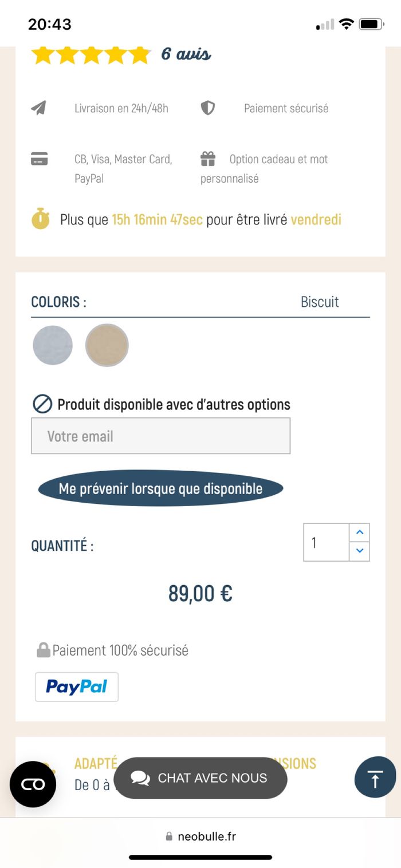Open the round black accessibility widget
The height and width of the screenshot is (868, 401).
33,784
